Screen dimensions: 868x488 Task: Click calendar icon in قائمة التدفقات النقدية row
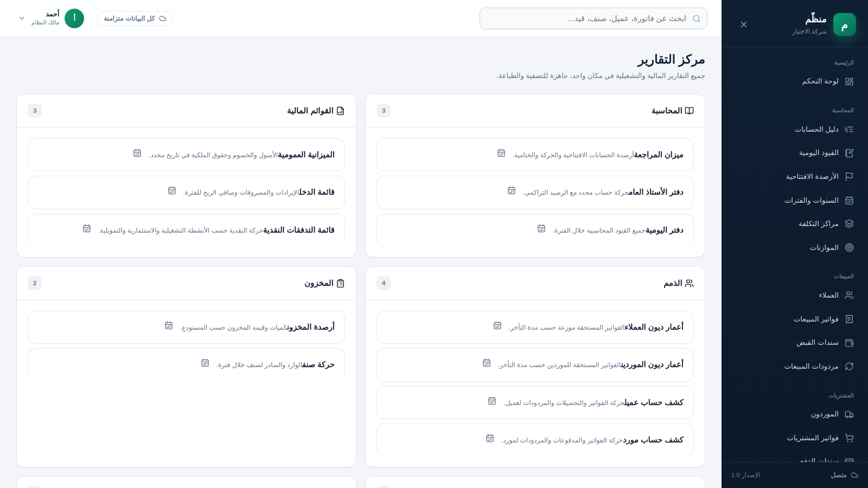pos(87,228)
